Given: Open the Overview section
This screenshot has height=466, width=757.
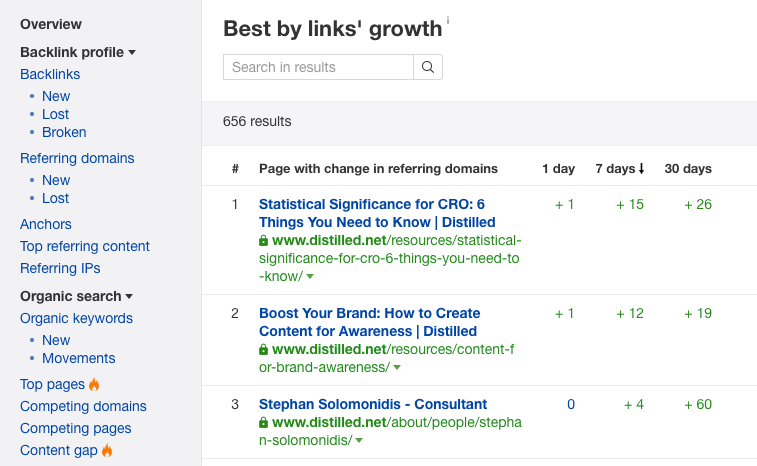Looking at the screenshot, I should (x=51, y=24).
